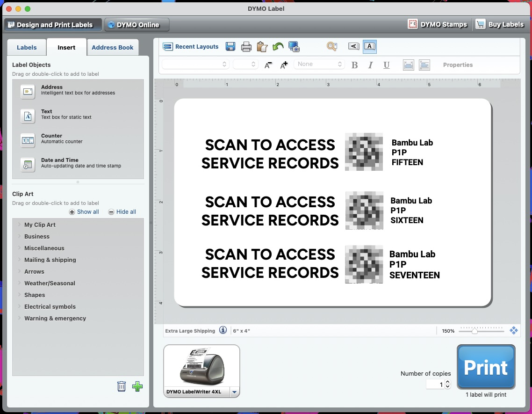The height and width of the screenshot is (414, 532).
Task: Click the Number of copies field
Action: click(435, 385)
